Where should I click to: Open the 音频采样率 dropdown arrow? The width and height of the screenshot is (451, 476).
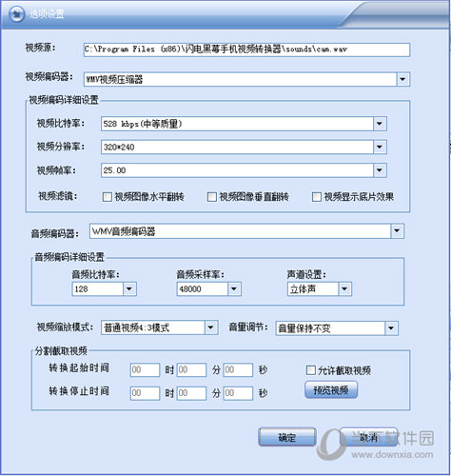pyautogui.click(x=234, y=288)
